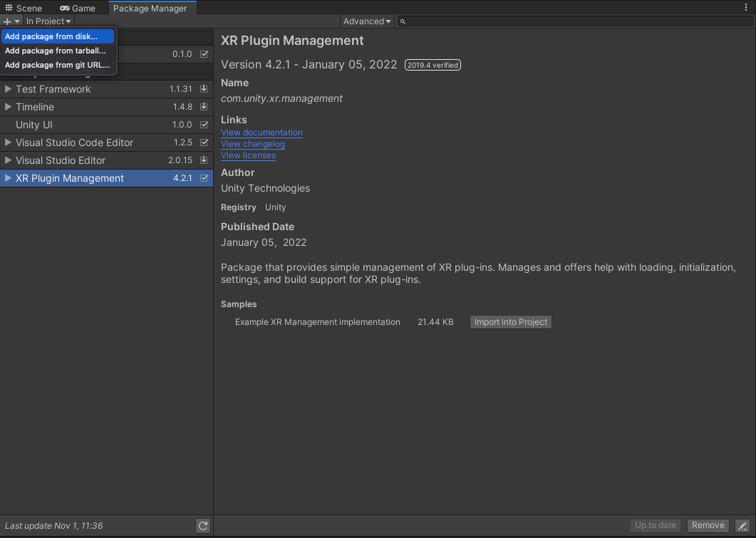
Task: Click installed checkmark for XR Plugin Management
Action: tap(204, 178)
